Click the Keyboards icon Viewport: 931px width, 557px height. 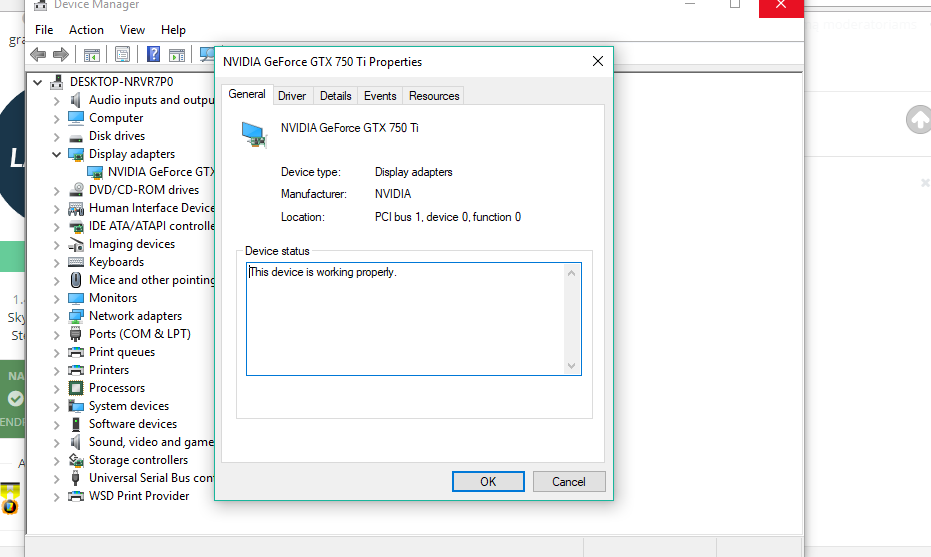(x=76, y=262)
